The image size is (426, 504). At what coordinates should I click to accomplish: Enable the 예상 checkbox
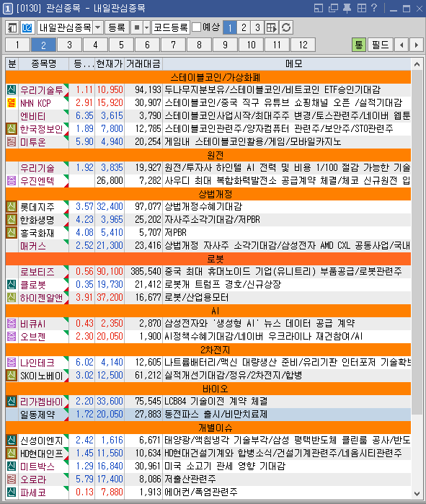click(196, 27)
